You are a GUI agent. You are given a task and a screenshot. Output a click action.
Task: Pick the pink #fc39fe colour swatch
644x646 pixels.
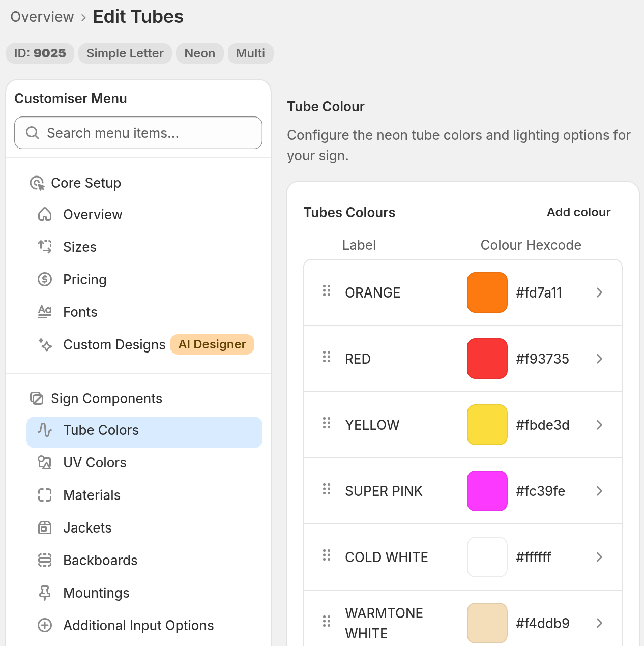pos(487,491)
